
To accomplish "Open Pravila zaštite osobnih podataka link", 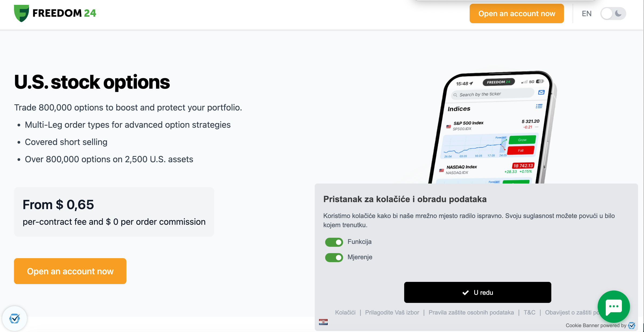I will 471,312.
